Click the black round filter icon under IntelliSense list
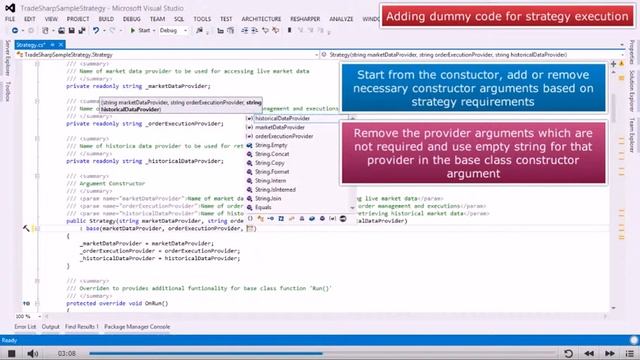The height and width of the screenshot is (360, 640). coord(343,219)
